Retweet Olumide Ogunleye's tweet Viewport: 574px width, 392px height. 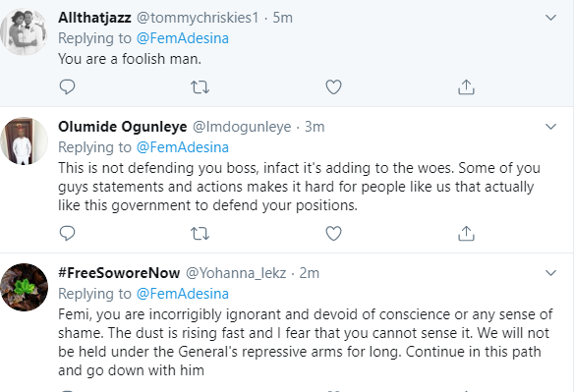200,234
